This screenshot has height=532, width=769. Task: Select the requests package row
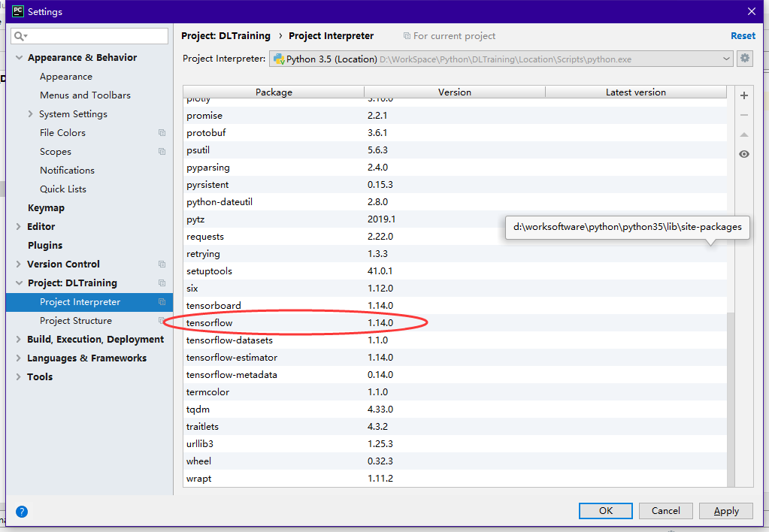(x=455, y=237)
